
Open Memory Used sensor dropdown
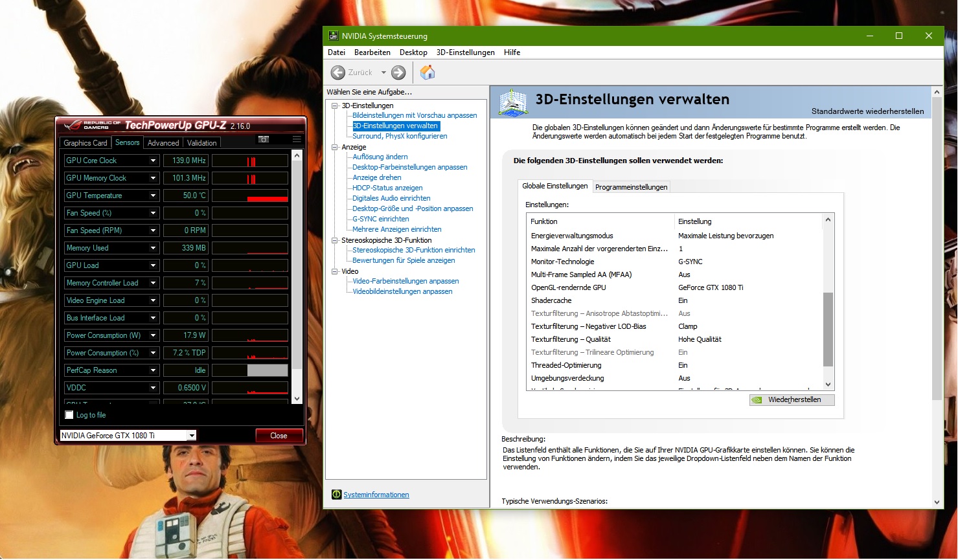[x=154, y=248]
